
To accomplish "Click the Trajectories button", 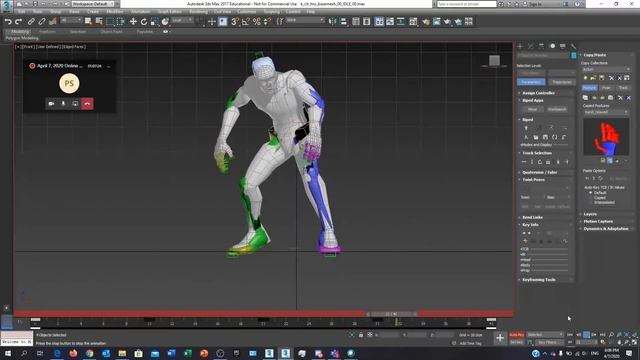I will [562, 82].
